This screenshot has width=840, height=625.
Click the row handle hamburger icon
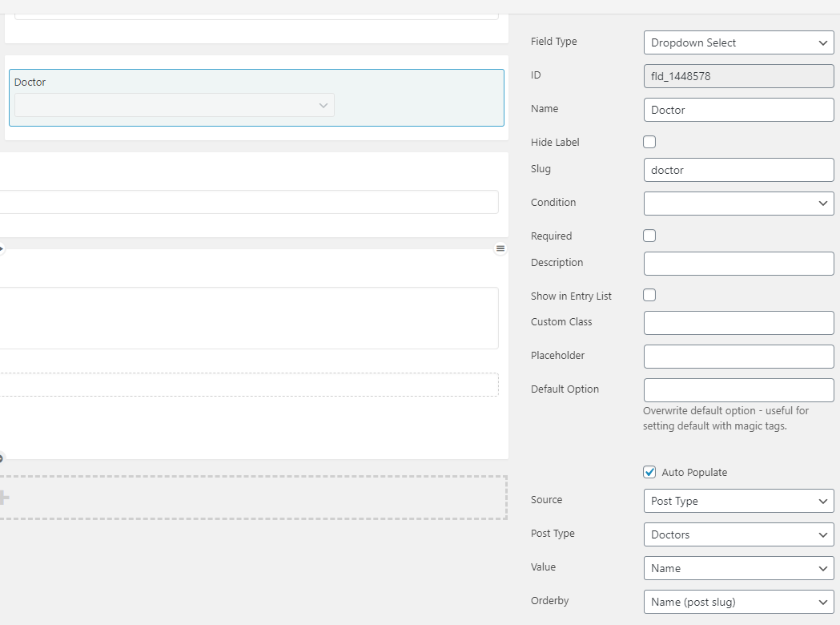[x=500, y=248]
